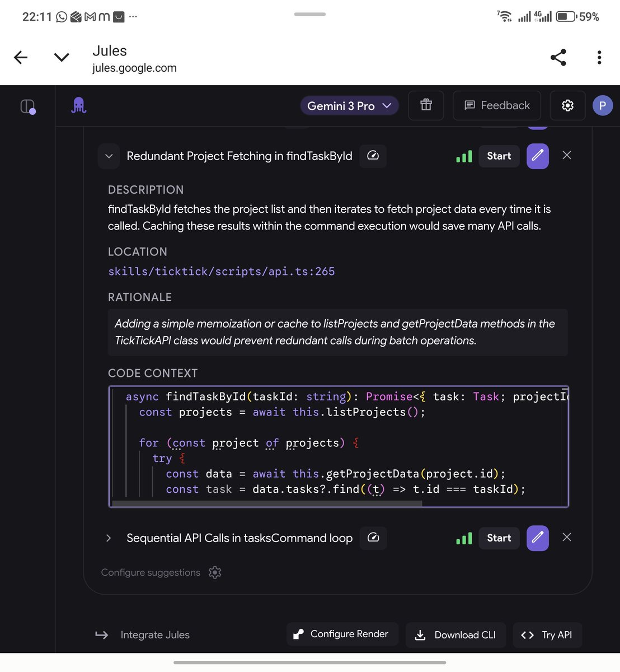The image size is (620, 672).
Task: Download the Jules CLI
Action: tap(455, 635)
